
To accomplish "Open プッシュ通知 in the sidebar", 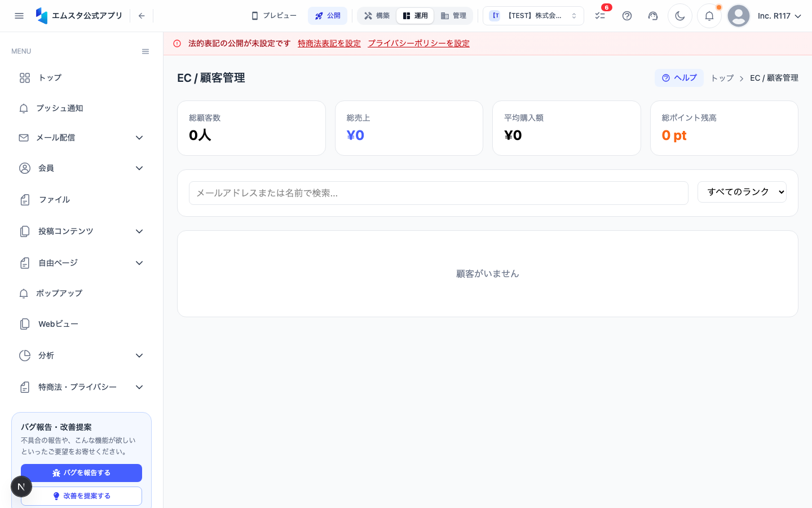I will pos(81,108).
